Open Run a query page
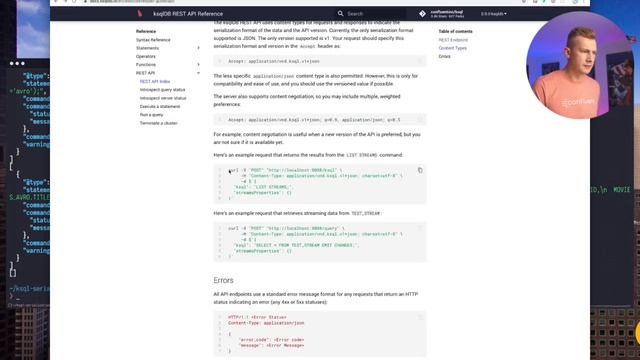This screenshot has width=640, height=360. (x=151, y=115)
